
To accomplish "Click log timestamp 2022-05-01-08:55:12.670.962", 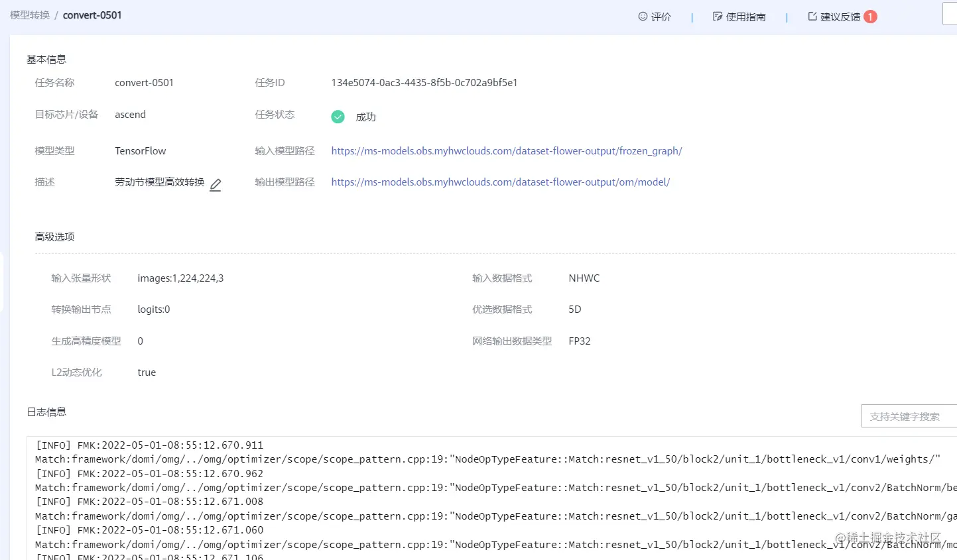I will point(182,474).
